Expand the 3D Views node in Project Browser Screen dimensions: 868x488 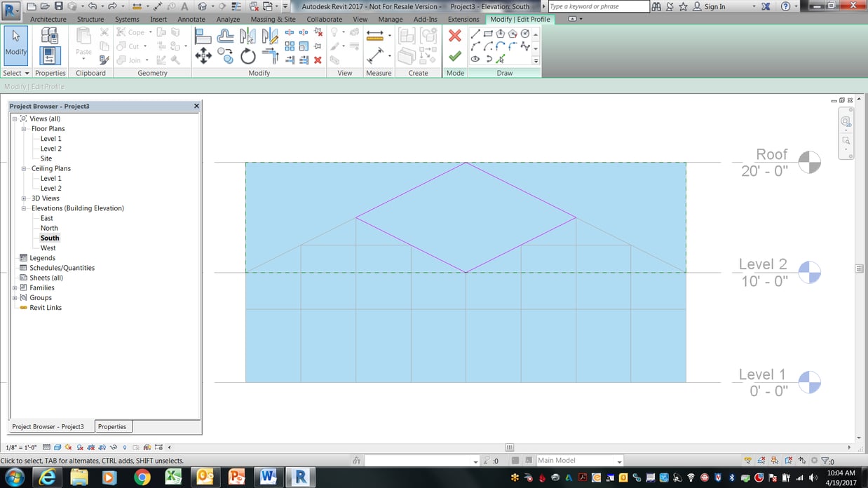24,198
